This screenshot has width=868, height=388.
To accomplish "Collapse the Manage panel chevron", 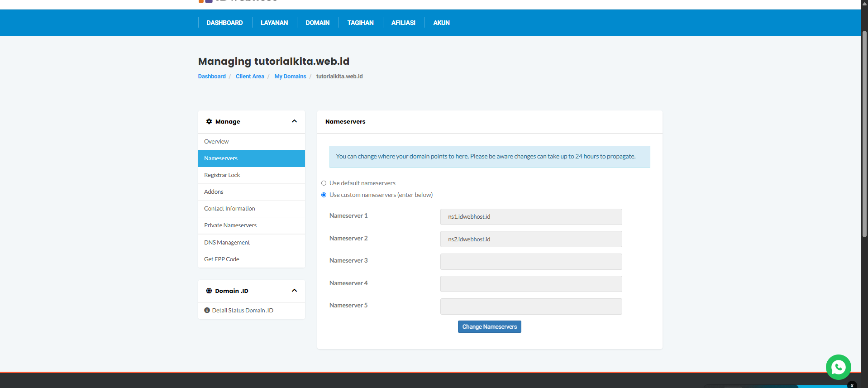I will point(294,121).
